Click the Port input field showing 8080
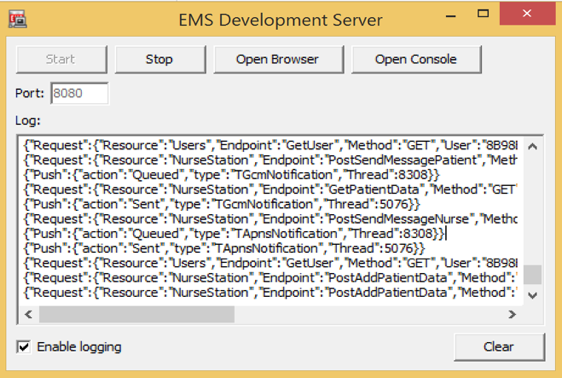This screenshot has width=562, height=378. coord(79,93)
